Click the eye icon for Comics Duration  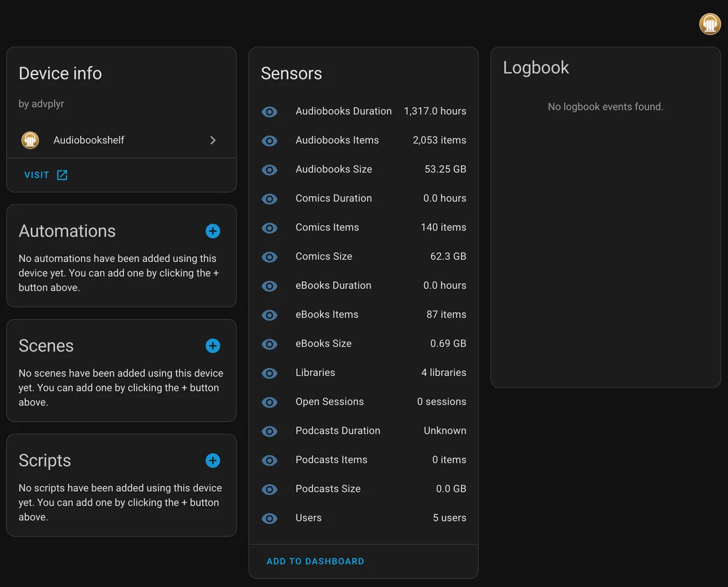[269, 199]
